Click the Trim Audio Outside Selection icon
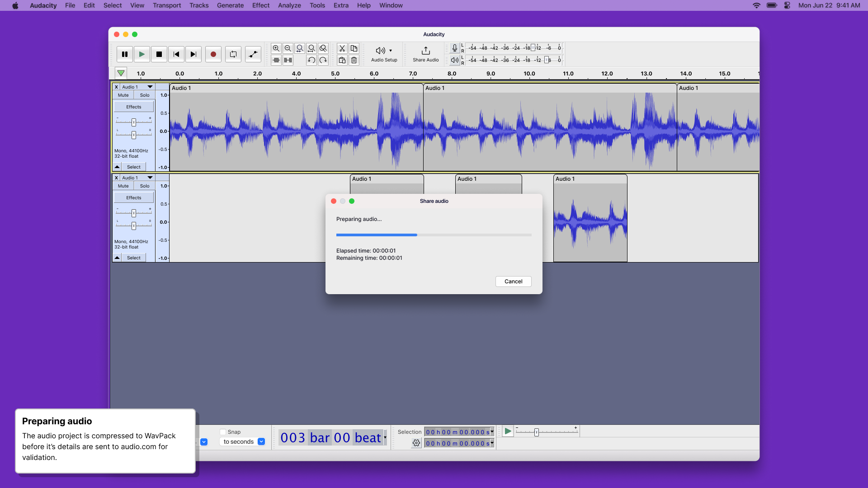 277,60
